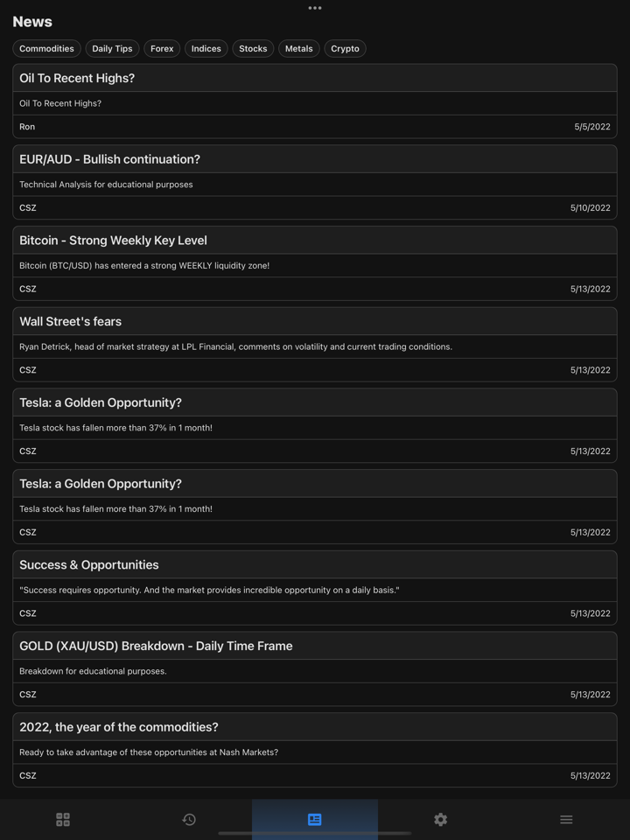Tap the ellipsis icon at top center
The image size is (630, 840).
click(x=314, y=8)
